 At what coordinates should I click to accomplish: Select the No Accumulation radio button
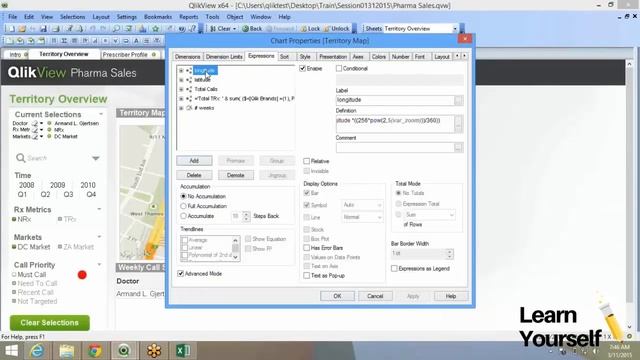coord(183,196)
